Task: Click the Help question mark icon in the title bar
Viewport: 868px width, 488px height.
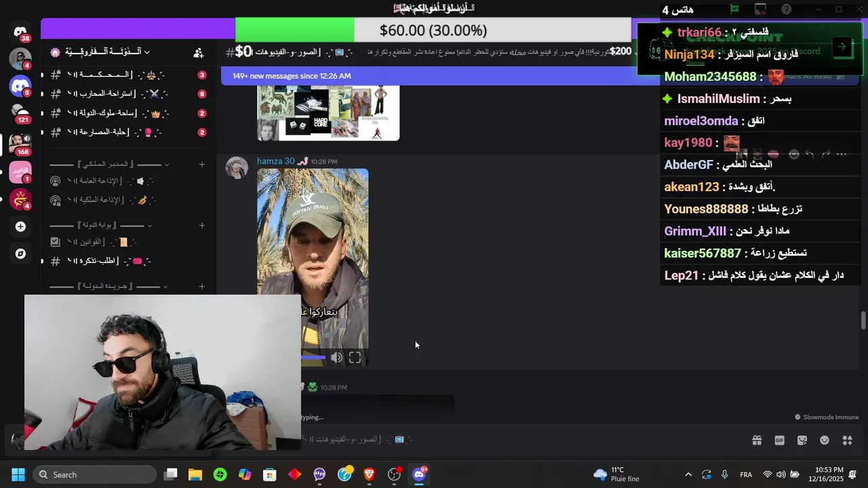Action: pos(786,9)
